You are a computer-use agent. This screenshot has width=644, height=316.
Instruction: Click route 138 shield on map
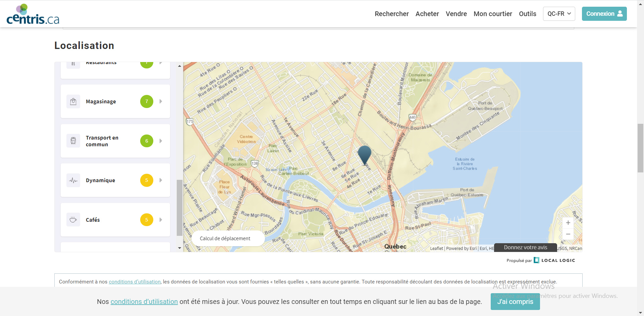coord(255,163)
